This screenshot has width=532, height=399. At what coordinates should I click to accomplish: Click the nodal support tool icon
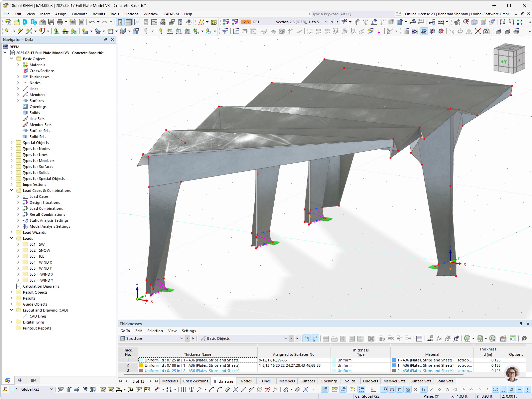pyautogui.click(x=57, y=31)
